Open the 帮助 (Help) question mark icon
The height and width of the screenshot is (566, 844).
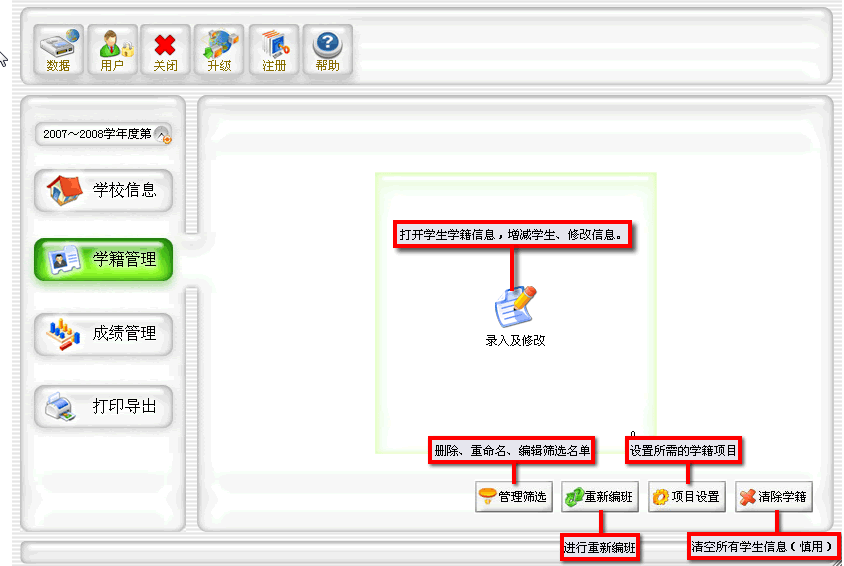point(328,51)
